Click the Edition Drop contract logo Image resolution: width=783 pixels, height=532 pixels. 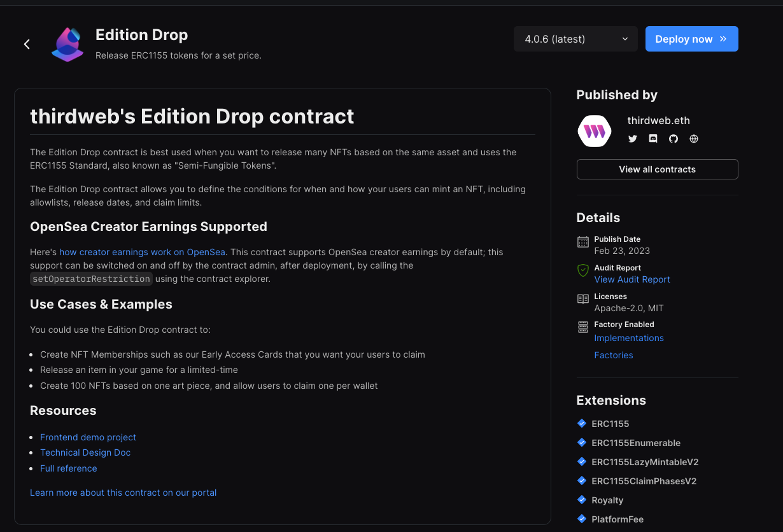pyautogui.click(x=67, y=44)
